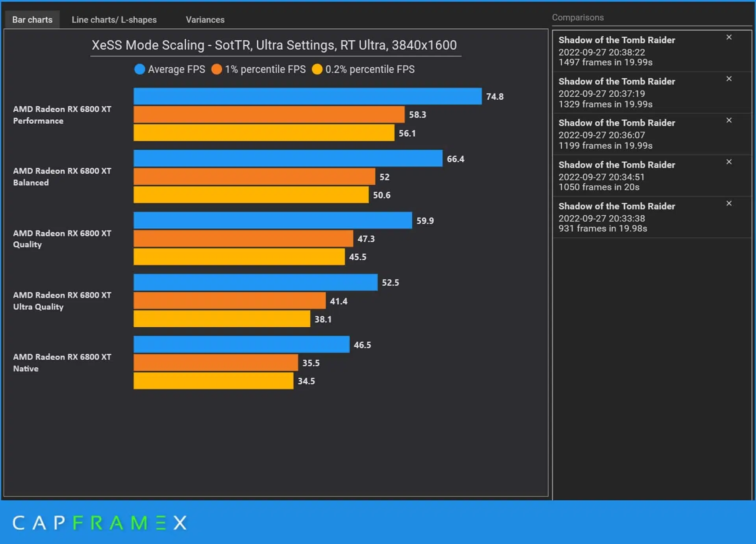Click the Performance yellow bar 56.1
Image resolution: width=756 pixels, height=544 pixels.
pyautogui.click(x=264, y=133)
